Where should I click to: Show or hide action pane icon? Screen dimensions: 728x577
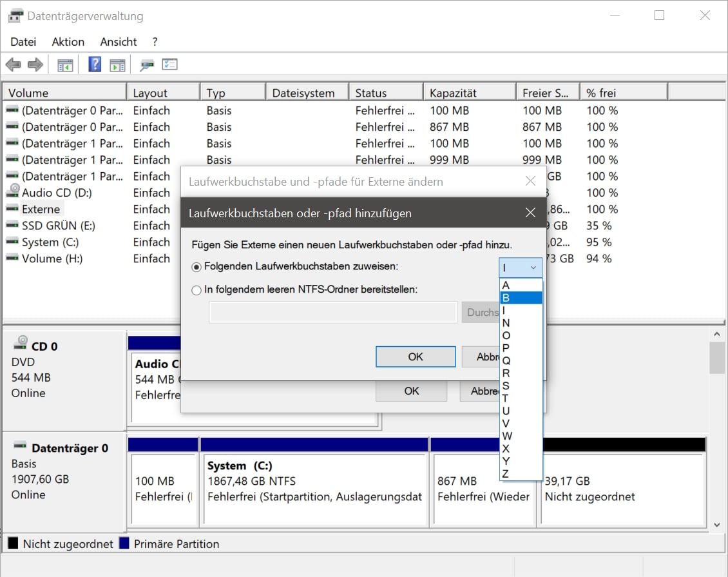(x=117, y=65)
